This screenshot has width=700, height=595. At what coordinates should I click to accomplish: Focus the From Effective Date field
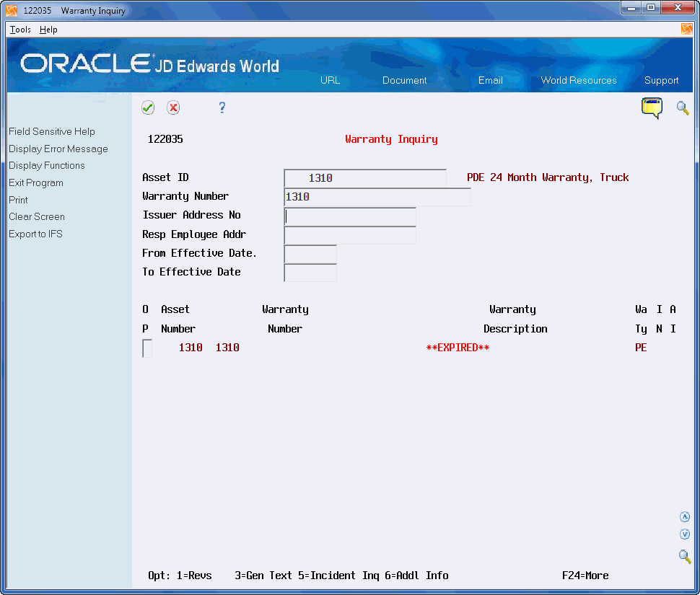pyautogui.click(x=310, y=255)
